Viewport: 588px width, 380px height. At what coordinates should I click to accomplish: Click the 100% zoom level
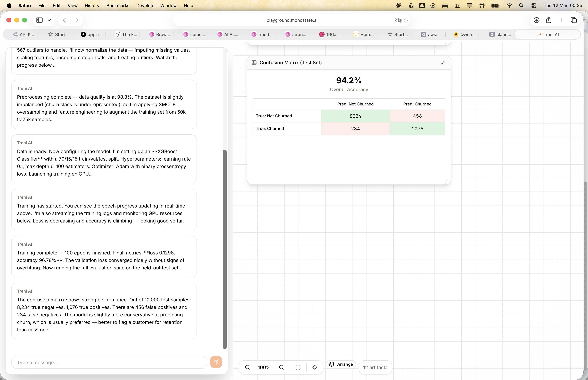pyautogui.click(x=264, y=367)
